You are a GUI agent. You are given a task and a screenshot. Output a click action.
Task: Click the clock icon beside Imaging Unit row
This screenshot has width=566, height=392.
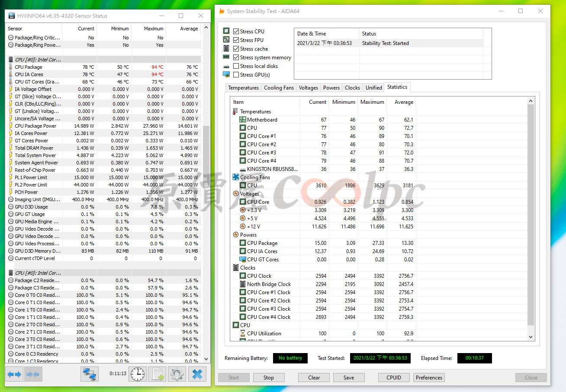coord(11,199)
